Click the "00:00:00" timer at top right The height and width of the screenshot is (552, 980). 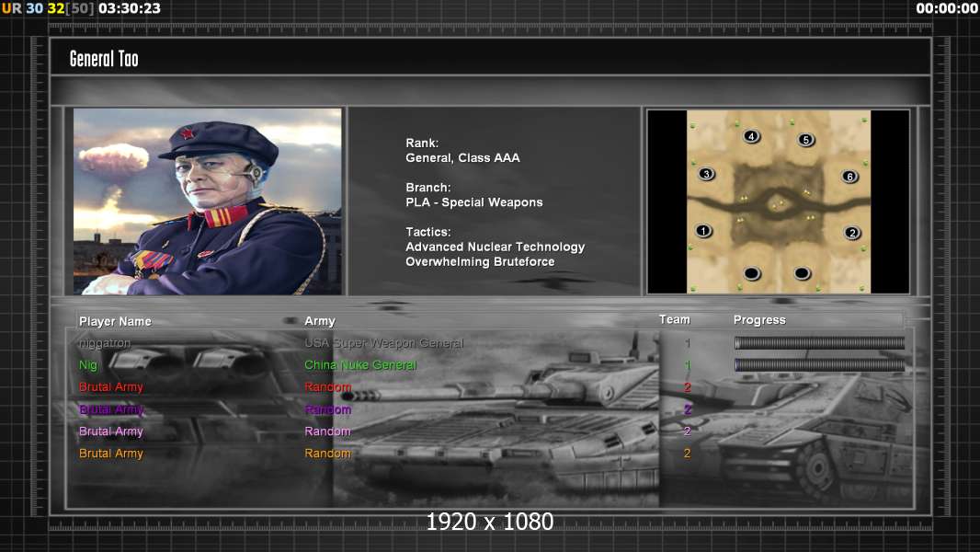click(x=946, y=8)
